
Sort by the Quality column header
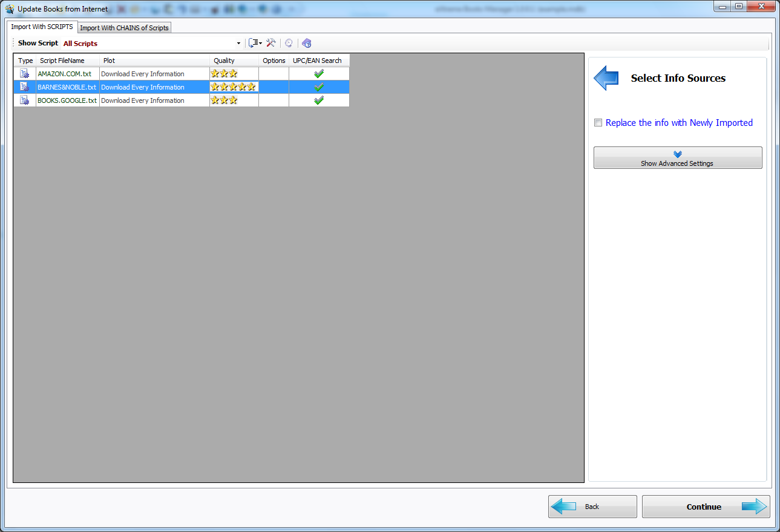click(x=234, y=61)
